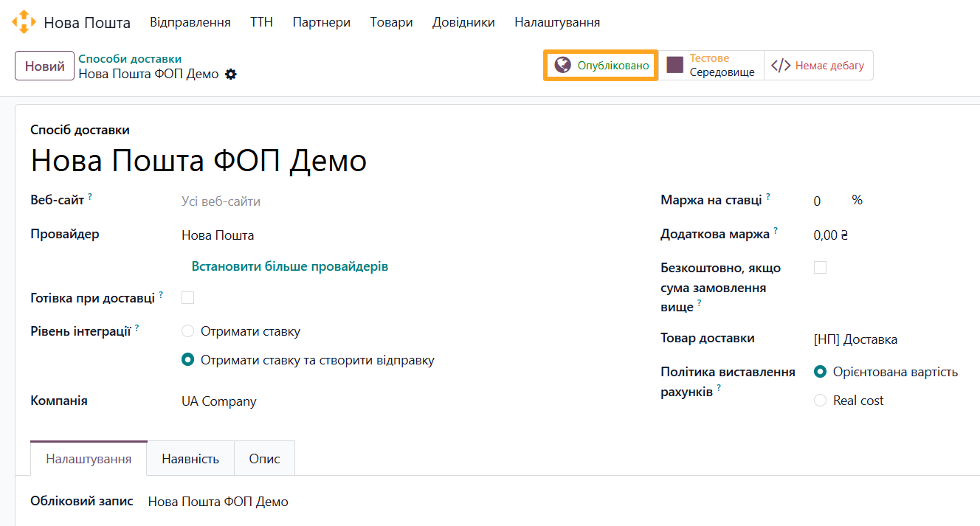Show help tooltip for Додаткова маржа
The image size is (980, 526).
[x=776, y=231]
